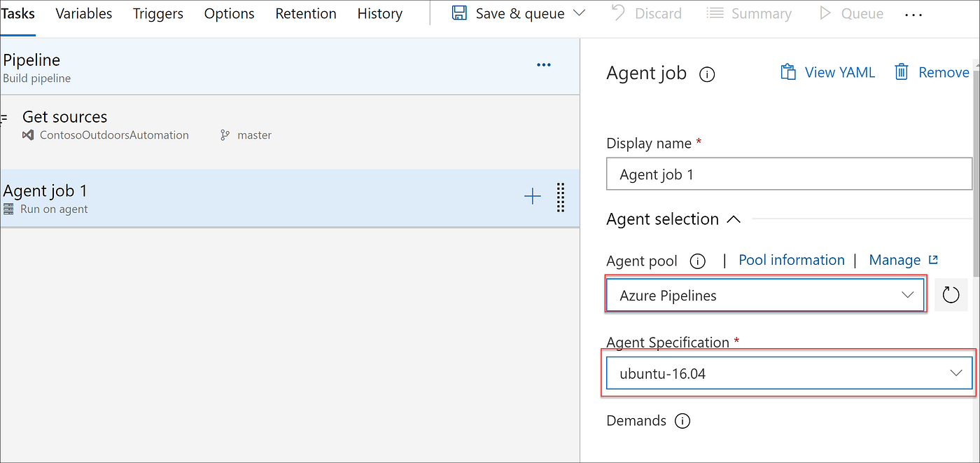Expand the Save & queue dropdown arrow
This screenshot has height=463, width=980.
point(580,13)
